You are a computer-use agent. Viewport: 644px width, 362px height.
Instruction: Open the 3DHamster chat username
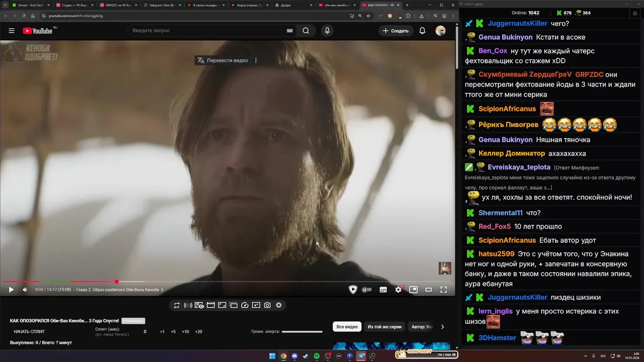coord(497,338)
